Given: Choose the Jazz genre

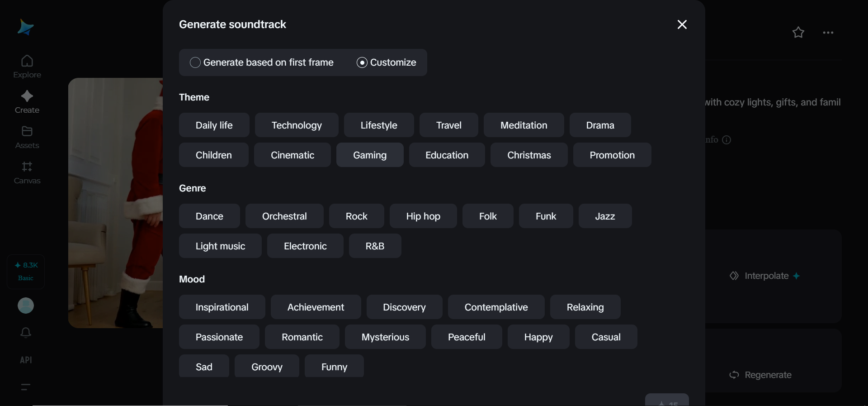Looking at the screenshot, I should [x=604, y=216].
